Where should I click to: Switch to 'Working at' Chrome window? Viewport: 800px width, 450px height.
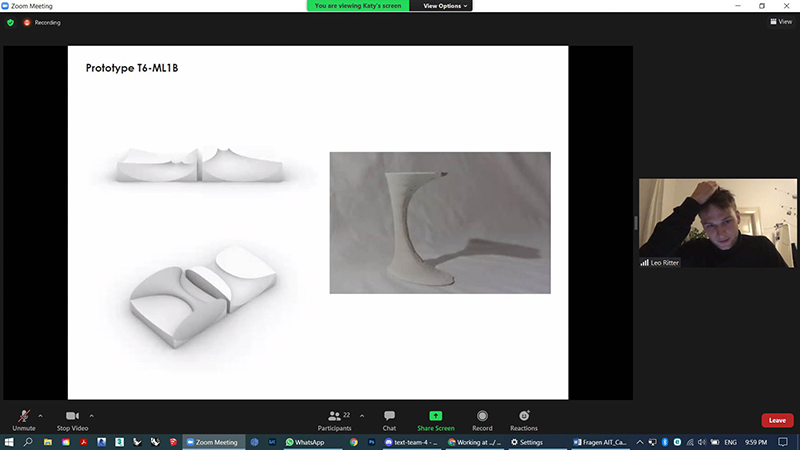pyautogui.click(x=474, y=442)
